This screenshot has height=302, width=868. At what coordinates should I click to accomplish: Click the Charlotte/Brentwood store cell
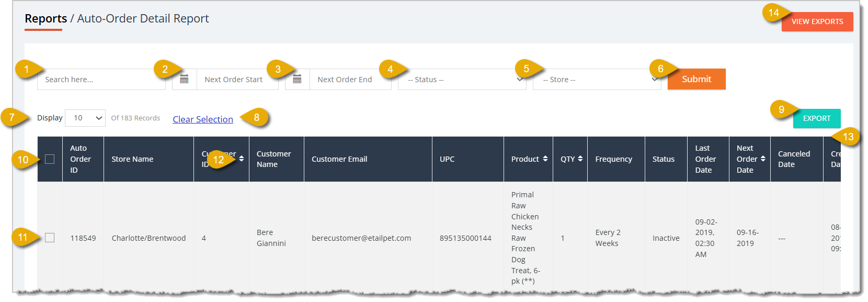[x=149, y=238]
